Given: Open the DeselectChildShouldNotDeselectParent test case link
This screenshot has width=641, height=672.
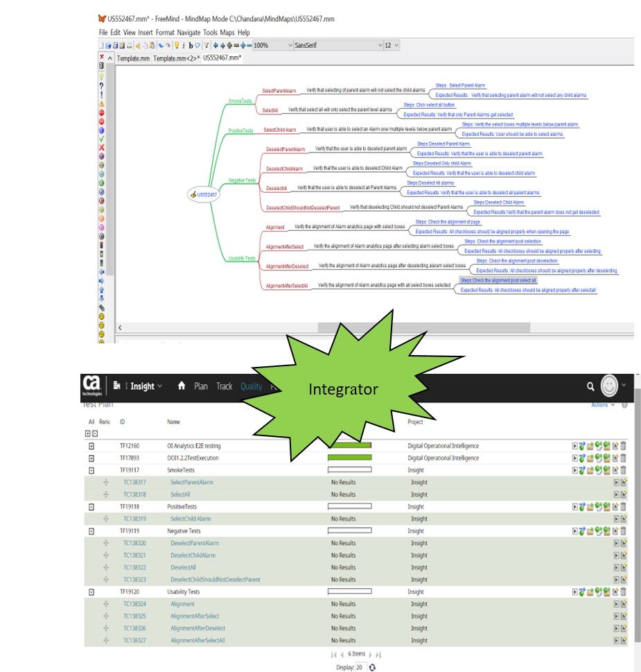Looking at the screenshot, I should [x=216, y=580].
